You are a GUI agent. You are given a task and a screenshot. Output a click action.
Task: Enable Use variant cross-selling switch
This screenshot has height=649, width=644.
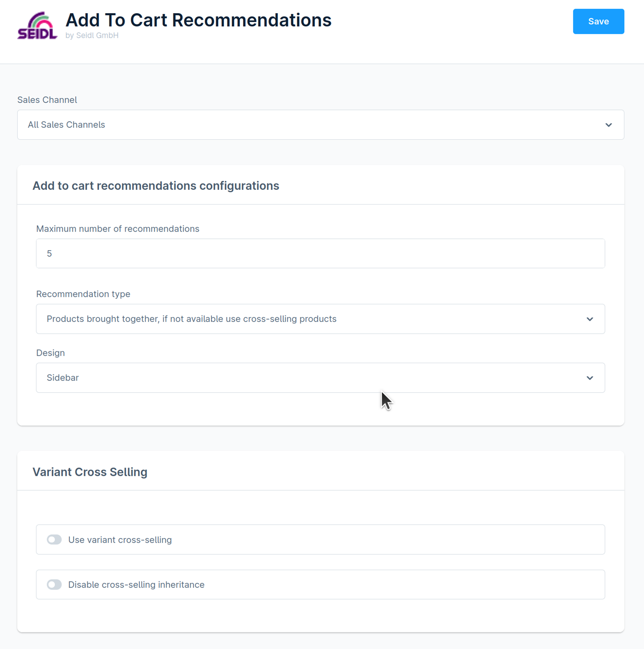pyautogui.click(x=54, y=539)
